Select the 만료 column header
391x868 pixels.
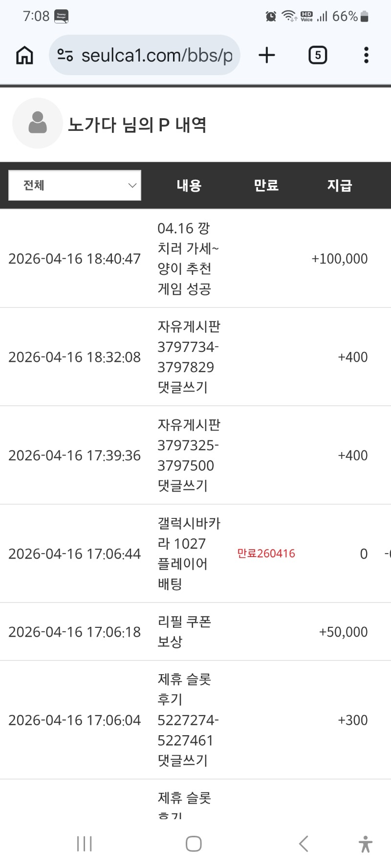click(266, 186)
